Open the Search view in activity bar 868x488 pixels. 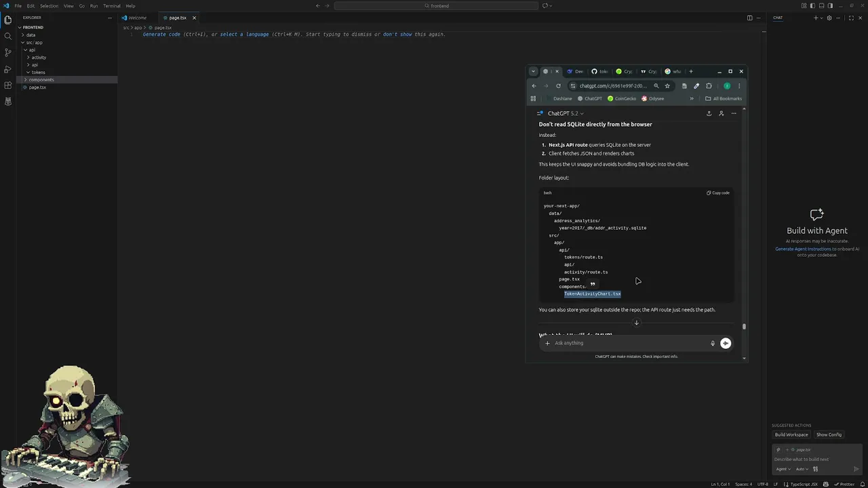(x=8, y=36)
